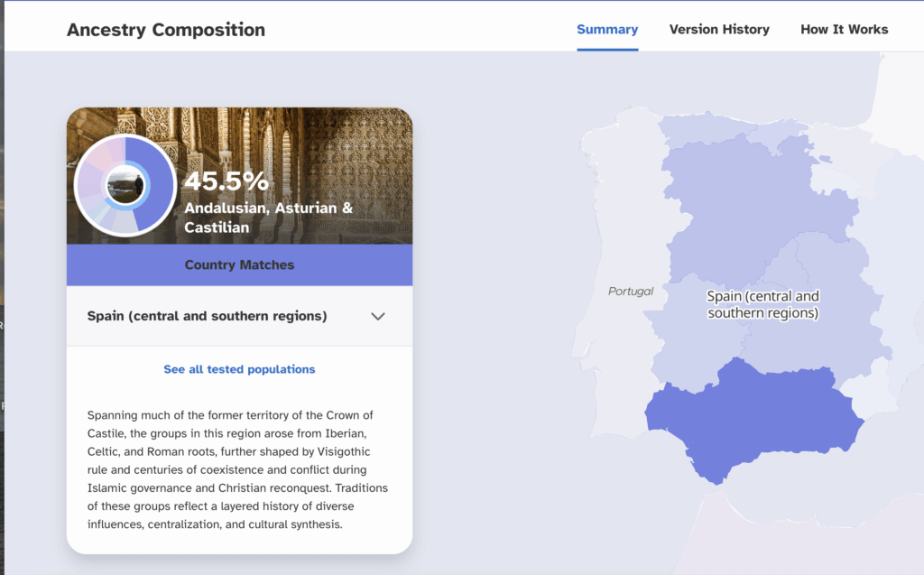Viewport: 924px width, 575px height.
Task: Click the Ancestry Composition page title
Action: point(166,29)
